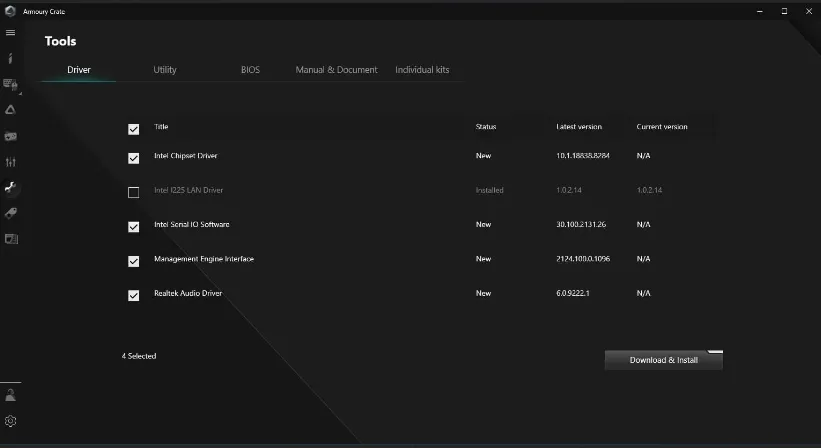This screenshot has height=448, width=821.
Task: Click the Download & Install button
Action: (x=663, y=360)
